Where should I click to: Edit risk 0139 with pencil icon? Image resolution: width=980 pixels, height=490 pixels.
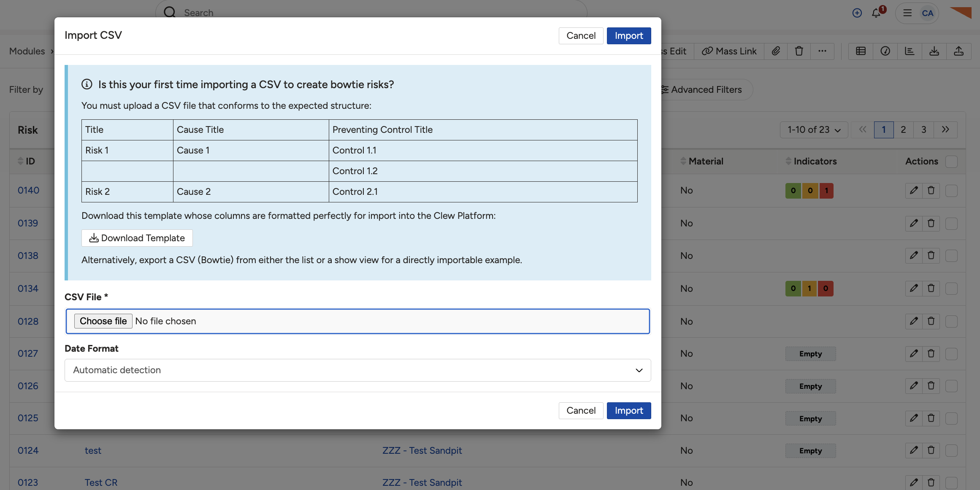coord(914,223)
